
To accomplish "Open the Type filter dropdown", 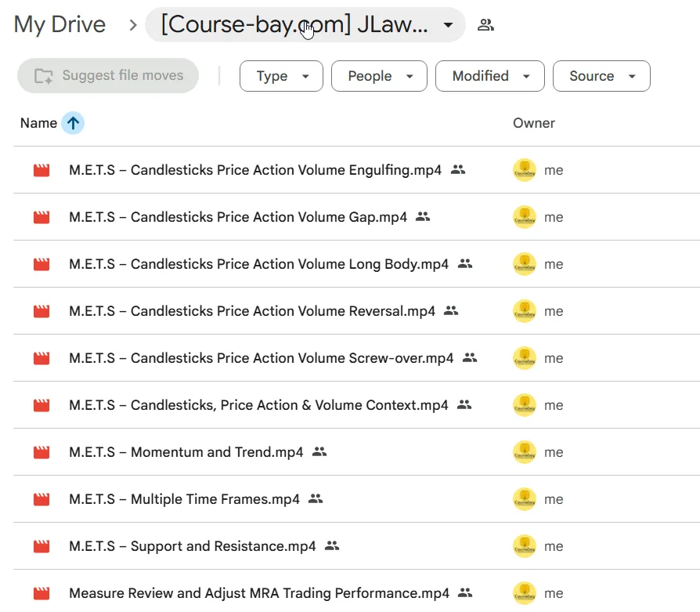I will click(281, 76).
